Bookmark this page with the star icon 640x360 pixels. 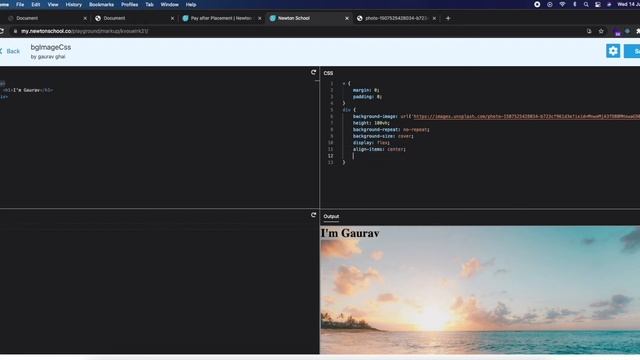(601, 31)
